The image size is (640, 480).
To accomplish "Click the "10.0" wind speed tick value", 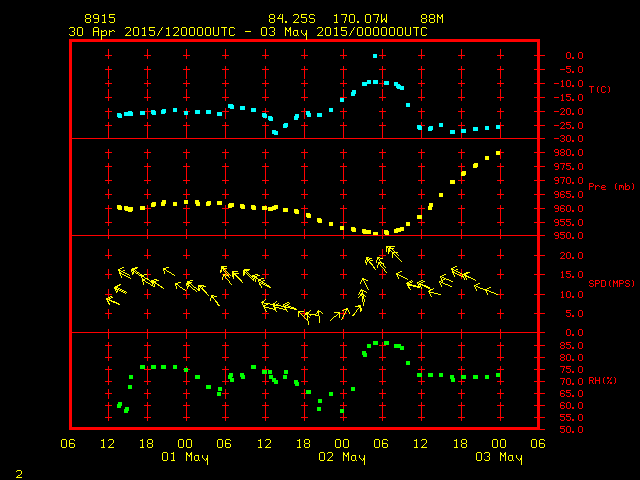I will (x=571, y=295).
